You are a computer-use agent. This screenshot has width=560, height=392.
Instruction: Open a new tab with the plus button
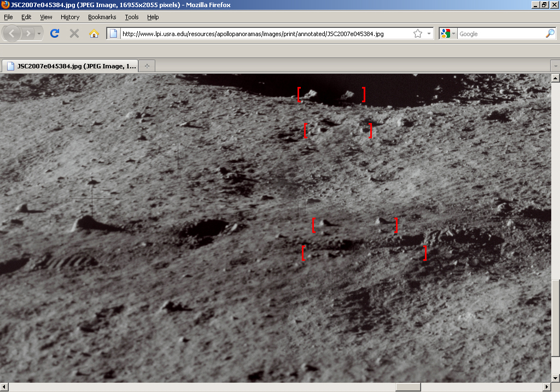point(147,66)
